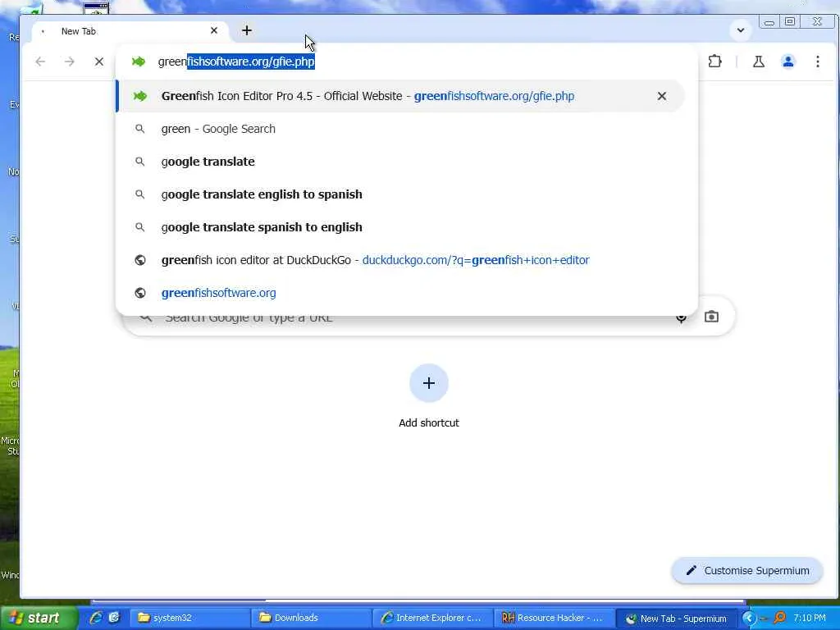
Task: Open the Windows start menu
Action: [x=39, y=618]
